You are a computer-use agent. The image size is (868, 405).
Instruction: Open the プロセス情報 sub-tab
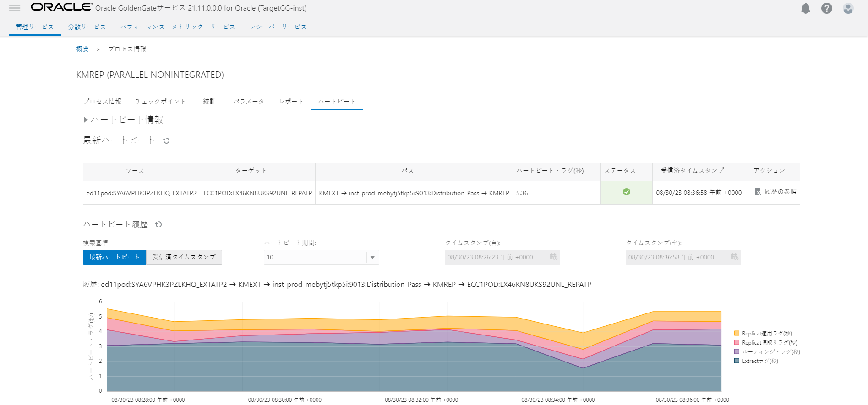pyautogui.click(x=102, y=102)
